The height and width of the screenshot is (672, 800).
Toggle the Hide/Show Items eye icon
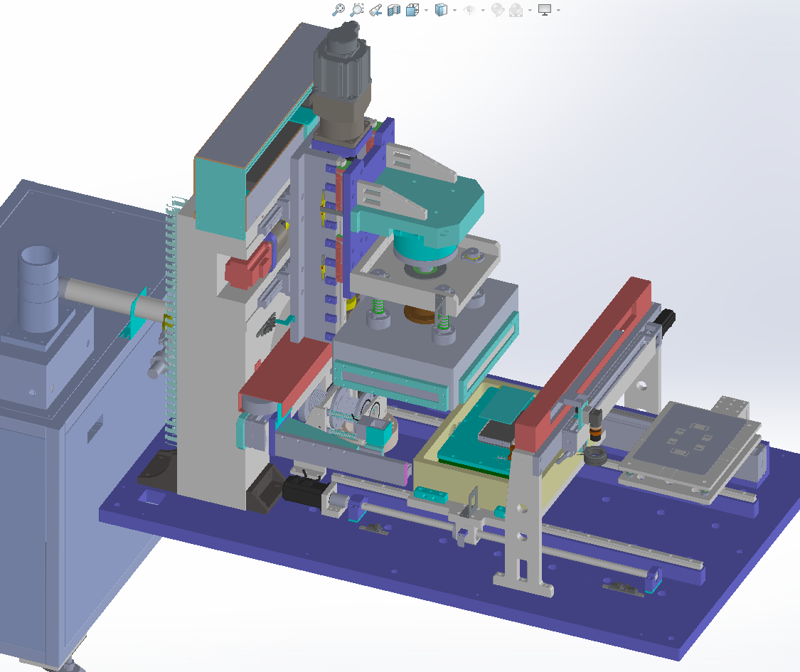pos(469,10)
